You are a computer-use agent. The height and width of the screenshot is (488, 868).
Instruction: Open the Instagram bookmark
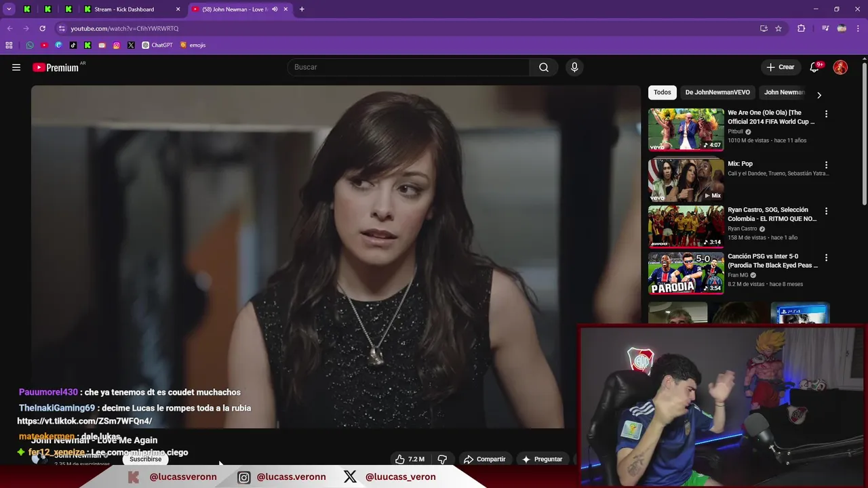click(x=117, y=45)
